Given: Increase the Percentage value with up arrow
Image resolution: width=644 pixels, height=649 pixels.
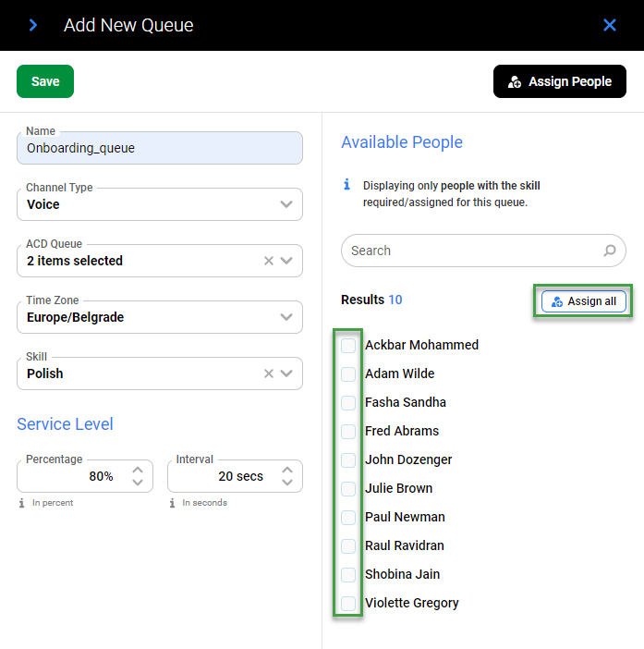Looking at the screenshot, I should point(137,470).
